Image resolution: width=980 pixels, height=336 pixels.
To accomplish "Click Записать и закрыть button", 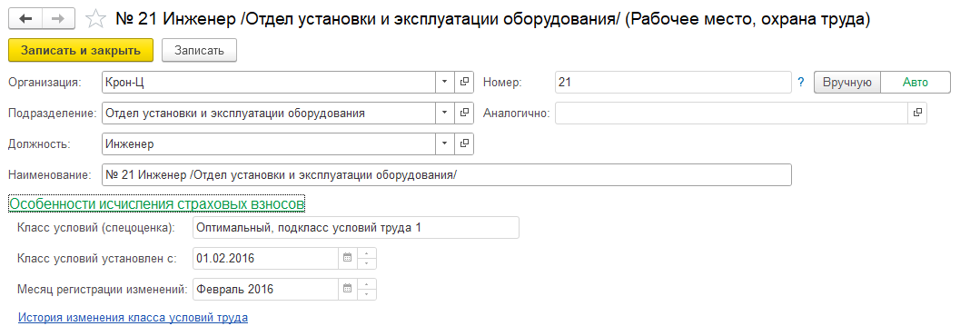I will pos(81,51).
